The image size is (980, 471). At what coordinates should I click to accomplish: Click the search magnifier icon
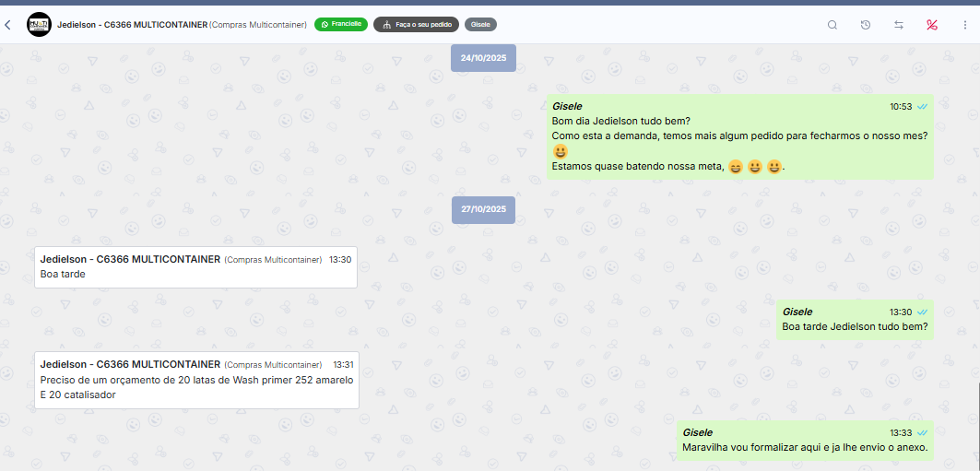(832, 25)
